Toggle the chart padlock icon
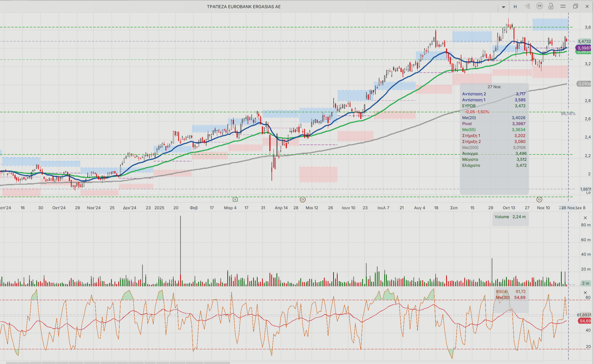Screen dimensions: 593x364 point(551,6)
